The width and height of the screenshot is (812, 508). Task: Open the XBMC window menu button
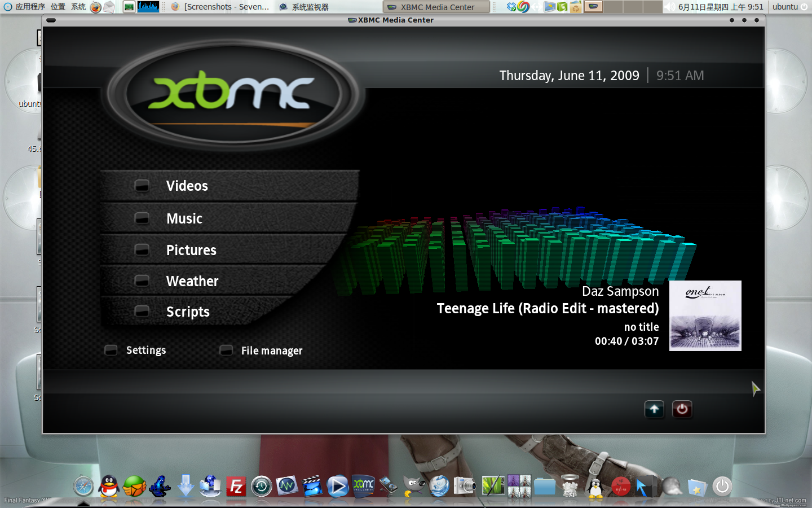point(51,20)
